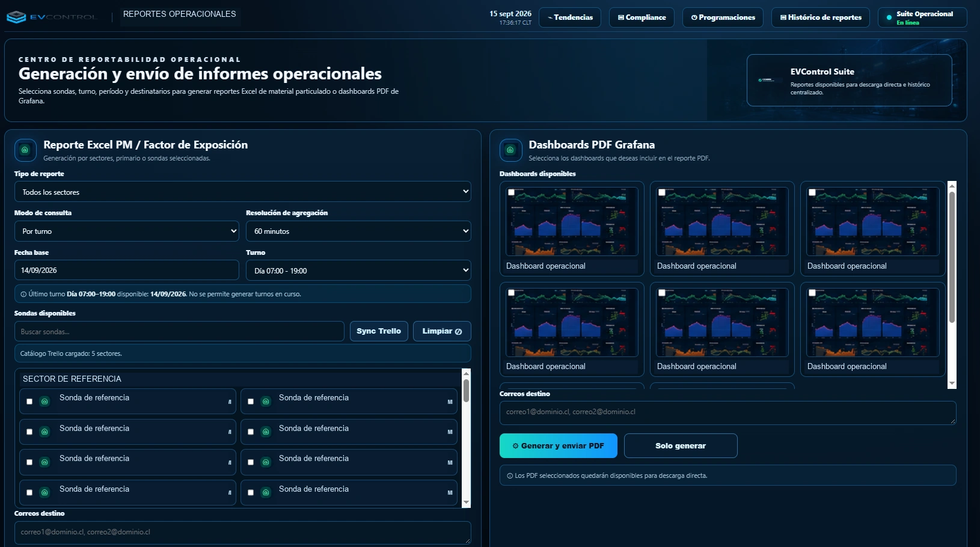Viewport: 980px width, 547px height.
Task: Click the info icon beside 'Los PDF seleccionados'
Action: click(510, 476)
